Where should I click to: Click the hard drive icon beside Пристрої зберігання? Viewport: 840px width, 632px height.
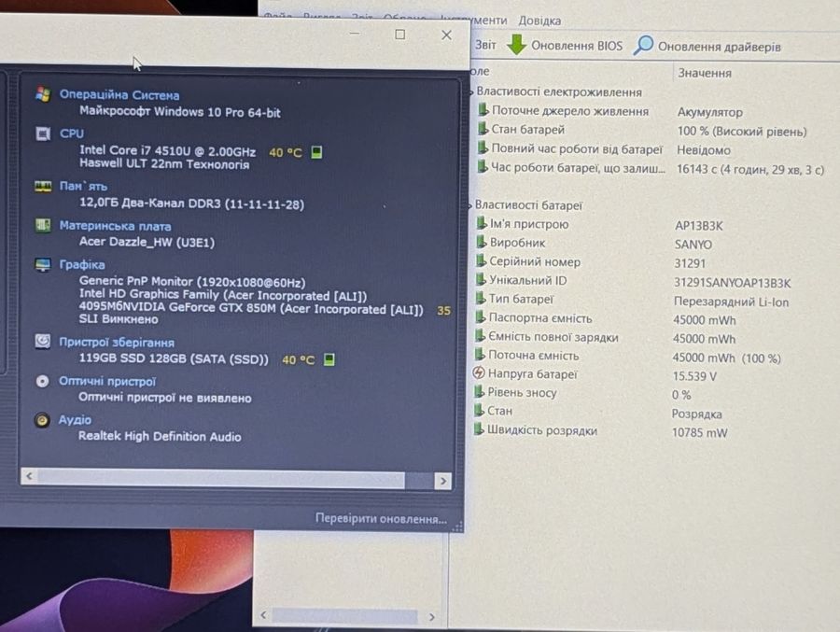point(42,342)
